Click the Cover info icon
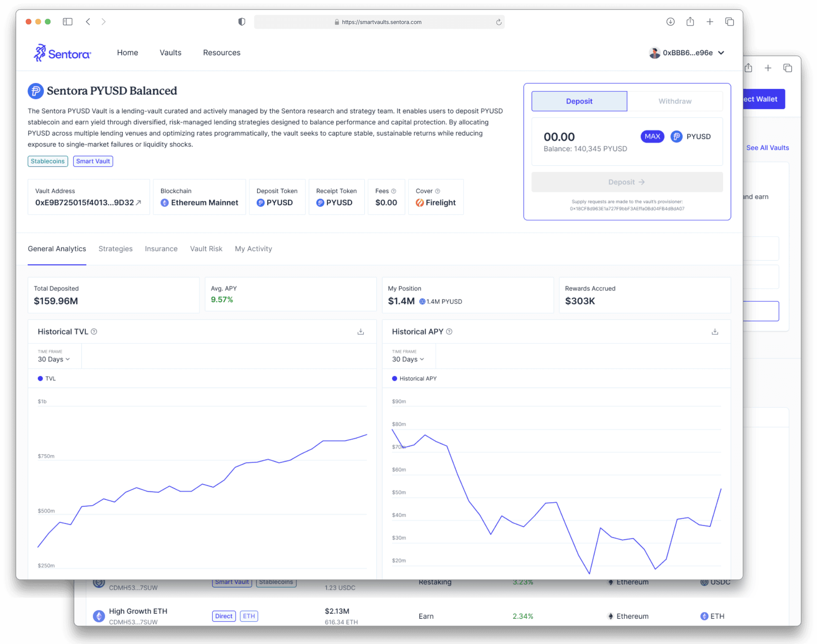817x644 pixels. (x=438, y=191)
